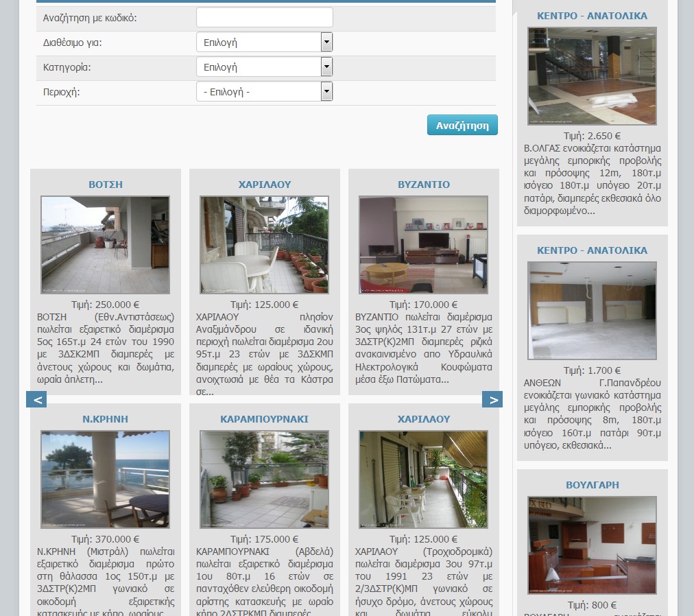View the Ν.ΚΡΗΝΗ sea view photo
Screen dimensions: 694x616
[x=106, y=479]
